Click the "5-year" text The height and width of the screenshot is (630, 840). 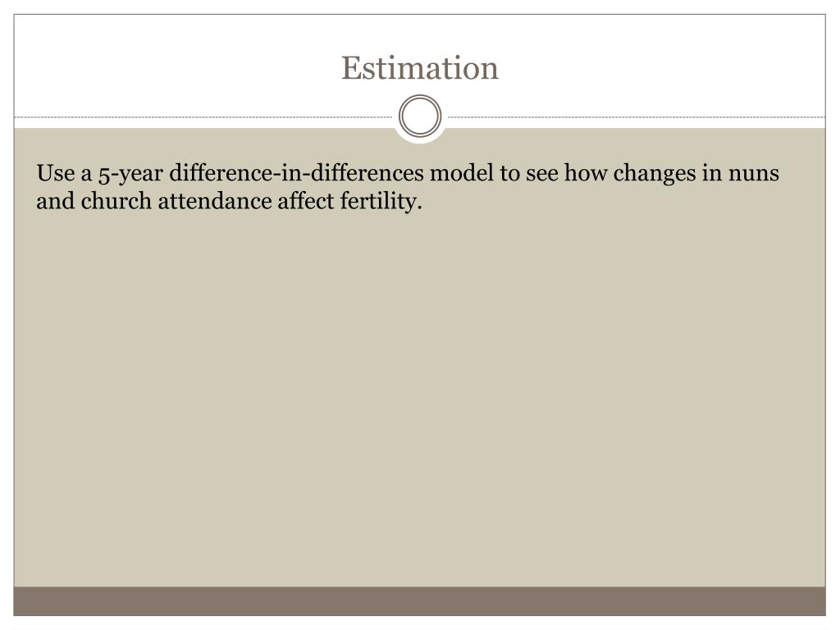[x=130, y=174]
